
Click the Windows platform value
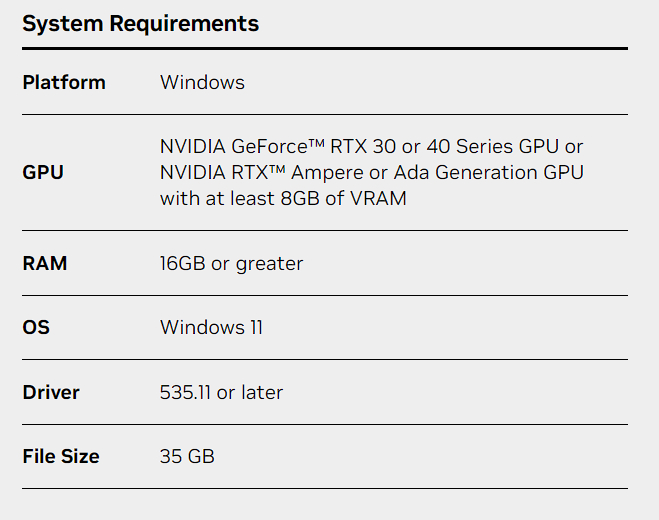coord(202,82)
